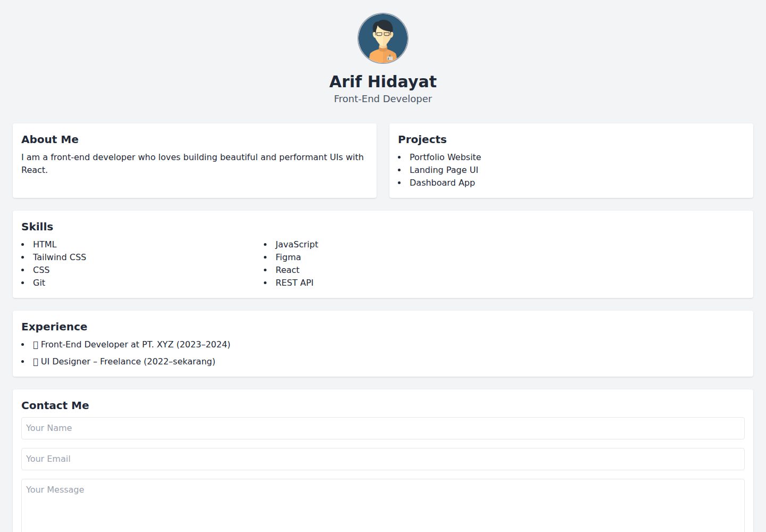Click the Projects heading
This screenshot has width=766, height=532.
[x=422, y=139]
